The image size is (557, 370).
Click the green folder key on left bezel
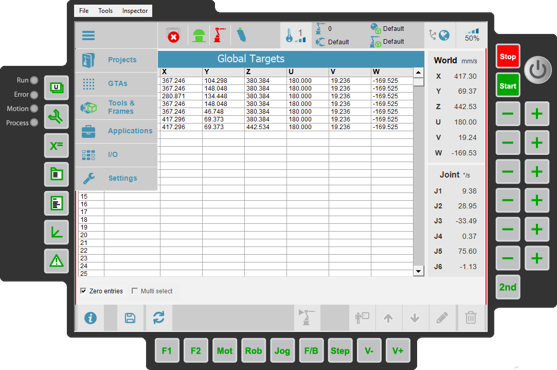point(56,174)
